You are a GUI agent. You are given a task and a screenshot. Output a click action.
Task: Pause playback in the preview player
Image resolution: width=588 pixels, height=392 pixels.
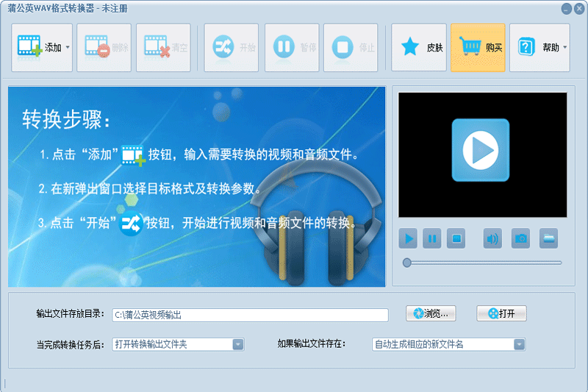[432, 238]
